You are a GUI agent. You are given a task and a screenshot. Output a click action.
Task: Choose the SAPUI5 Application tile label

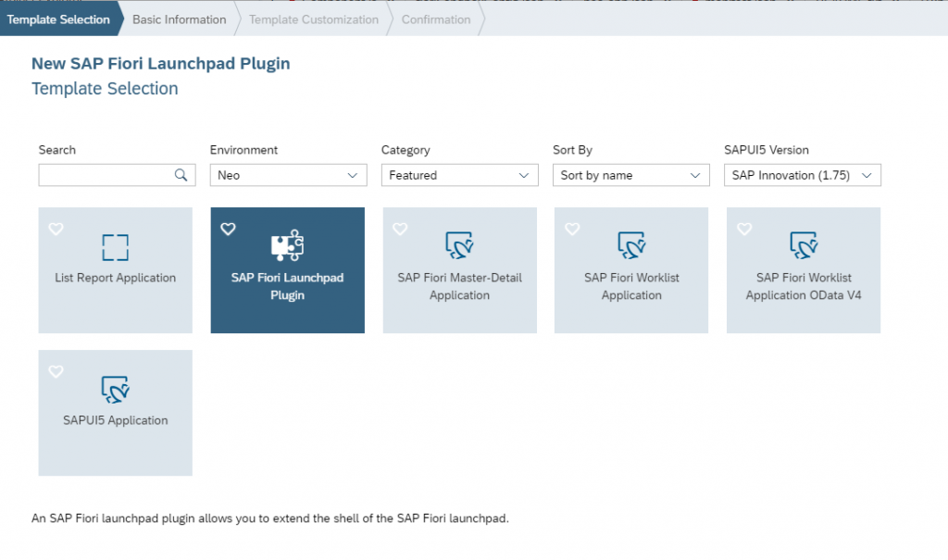[x=116, y=420]
